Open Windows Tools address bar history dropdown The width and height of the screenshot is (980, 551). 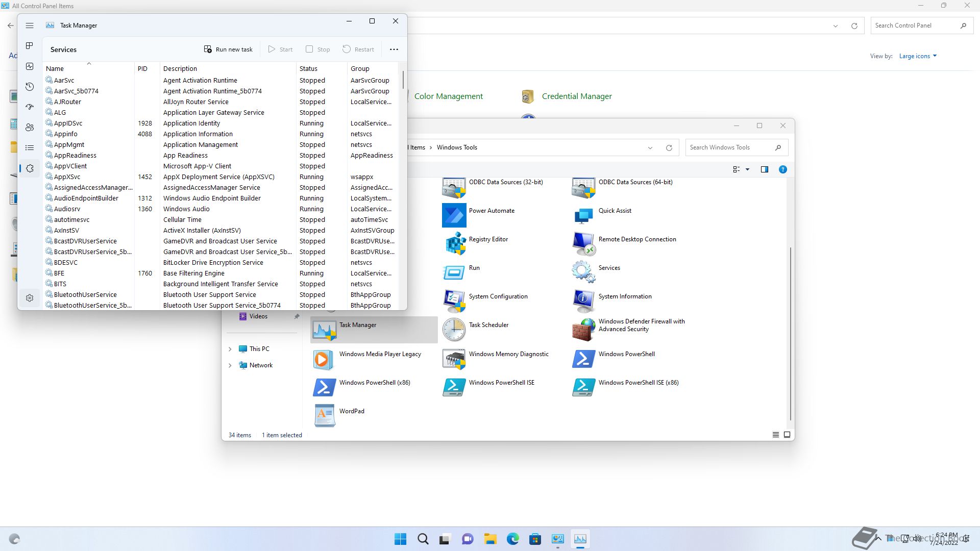point(650,148)
